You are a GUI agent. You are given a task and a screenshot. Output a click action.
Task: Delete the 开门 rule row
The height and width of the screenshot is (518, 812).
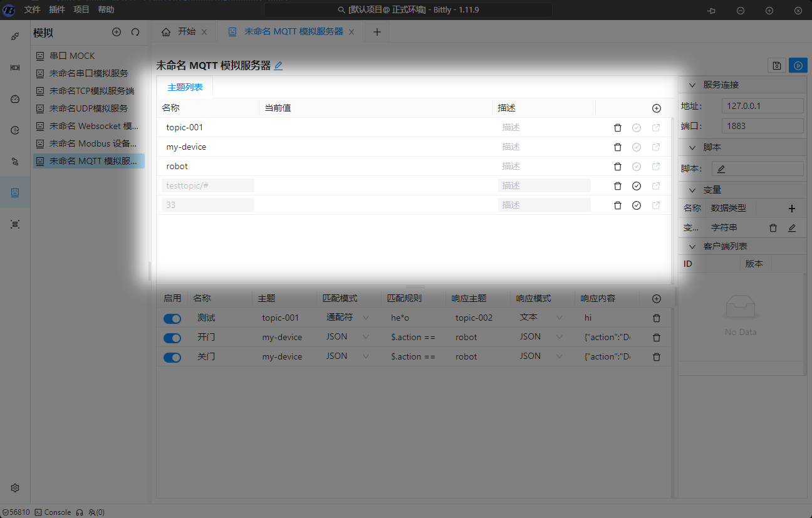click(657, 338)
